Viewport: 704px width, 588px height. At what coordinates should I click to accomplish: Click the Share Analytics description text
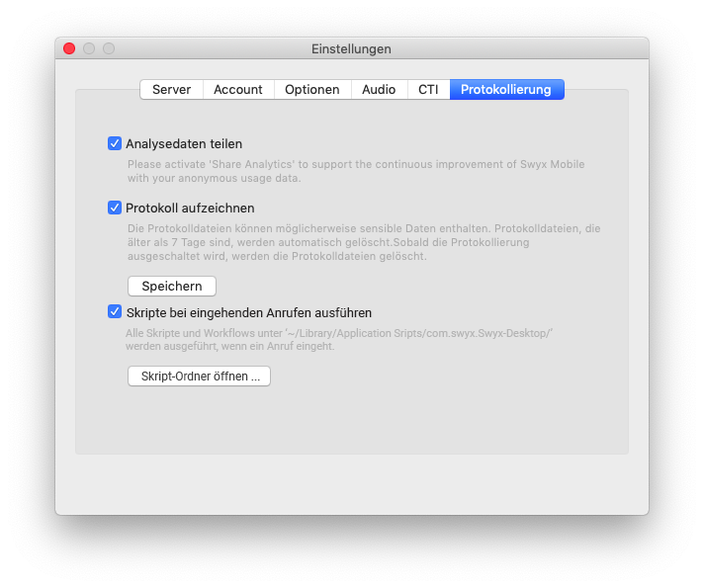(x=362, y=172)
